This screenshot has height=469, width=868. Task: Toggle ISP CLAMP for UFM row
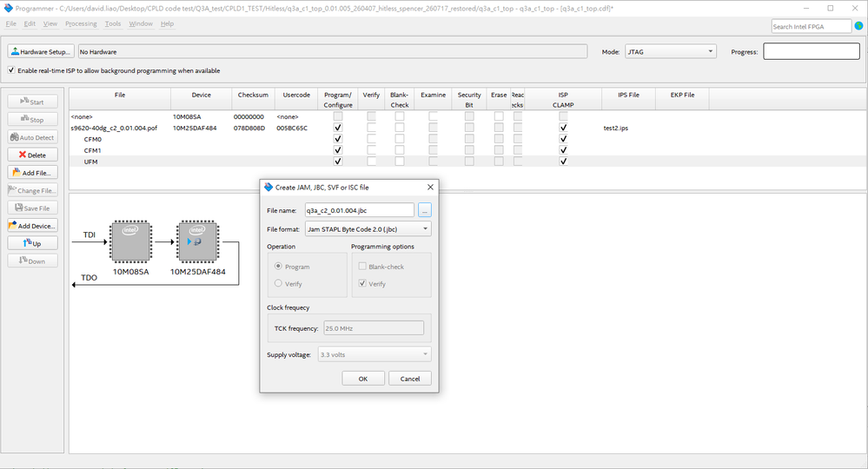[x=563, y=162]
